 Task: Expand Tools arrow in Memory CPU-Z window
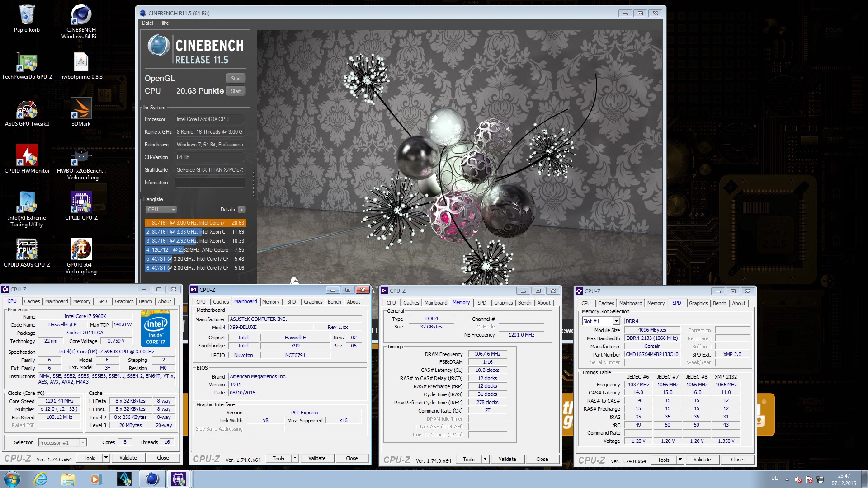(485, 459)
